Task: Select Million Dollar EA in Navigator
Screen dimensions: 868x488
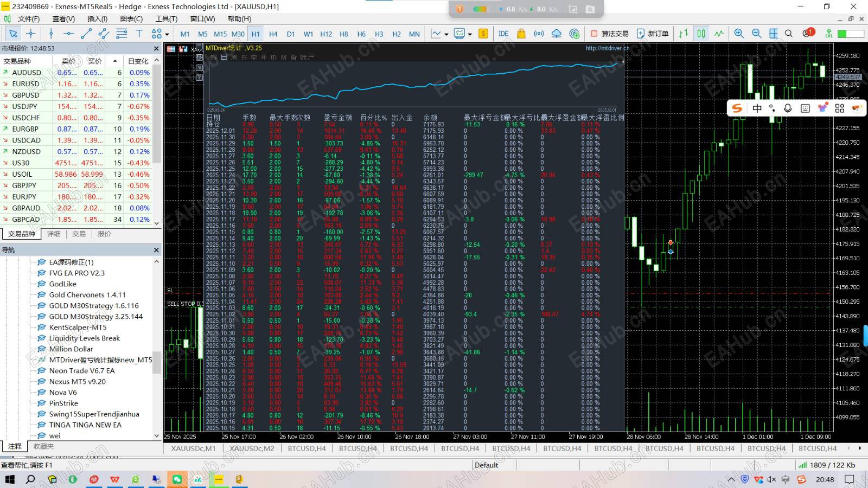Action: click(x=71, y=349)
